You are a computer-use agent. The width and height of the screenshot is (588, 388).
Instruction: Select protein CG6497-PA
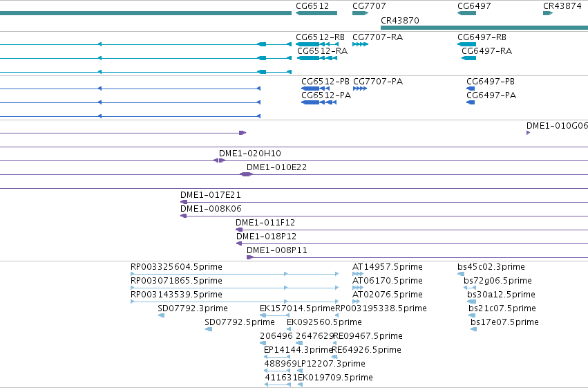[x=491, y=95]
